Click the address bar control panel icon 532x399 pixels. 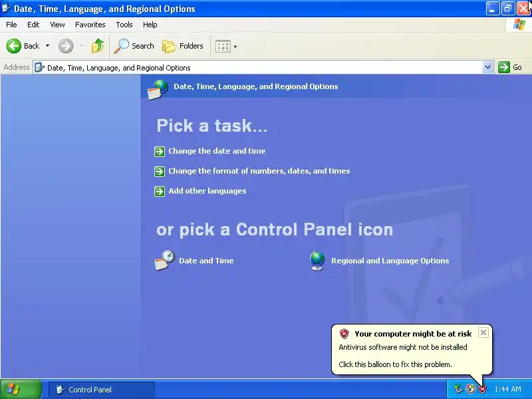[x=40, y=67]
